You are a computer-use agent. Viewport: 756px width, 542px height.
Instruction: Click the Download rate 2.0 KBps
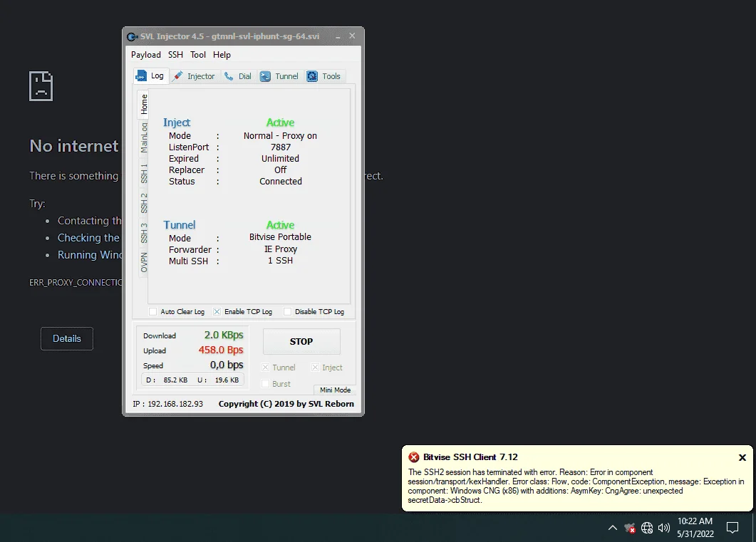[x=224, y=335]
